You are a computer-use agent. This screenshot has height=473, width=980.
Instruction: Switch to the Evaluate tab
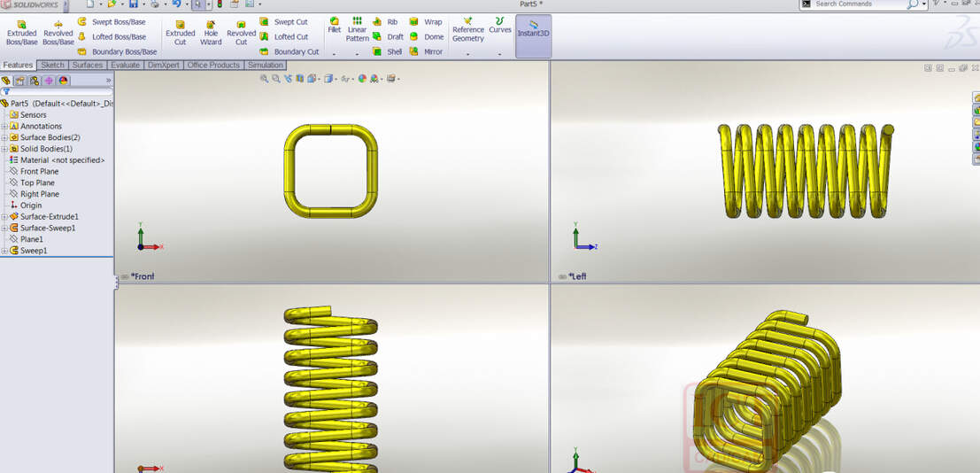[126, 65]
